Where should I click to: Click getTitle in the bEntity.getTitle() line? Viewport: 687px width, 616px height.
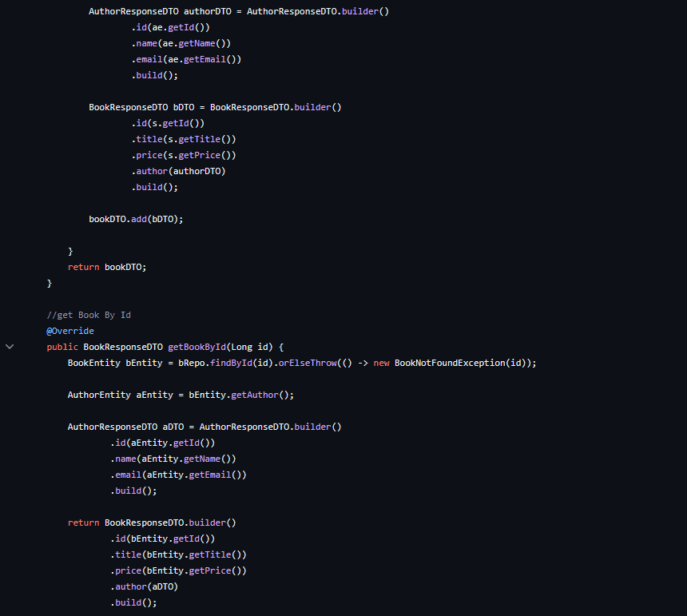coord(210,554)
